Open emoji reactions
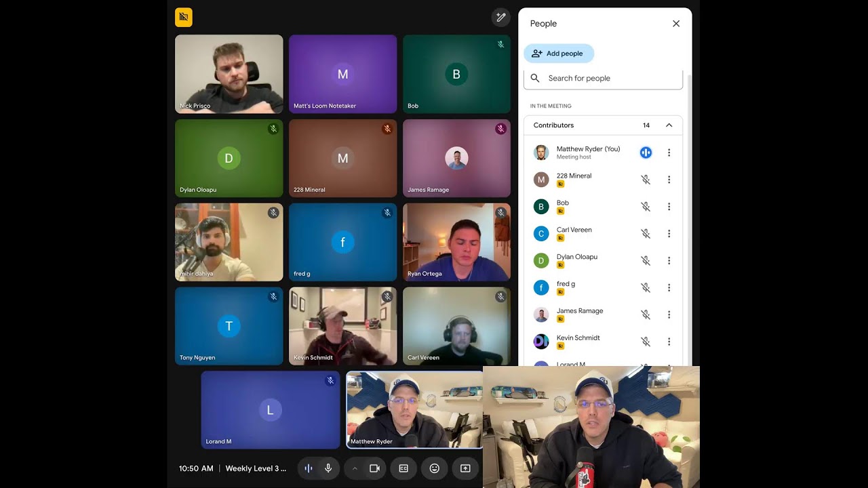The width and height of the screenshot is (868, 488). (435, 468)
